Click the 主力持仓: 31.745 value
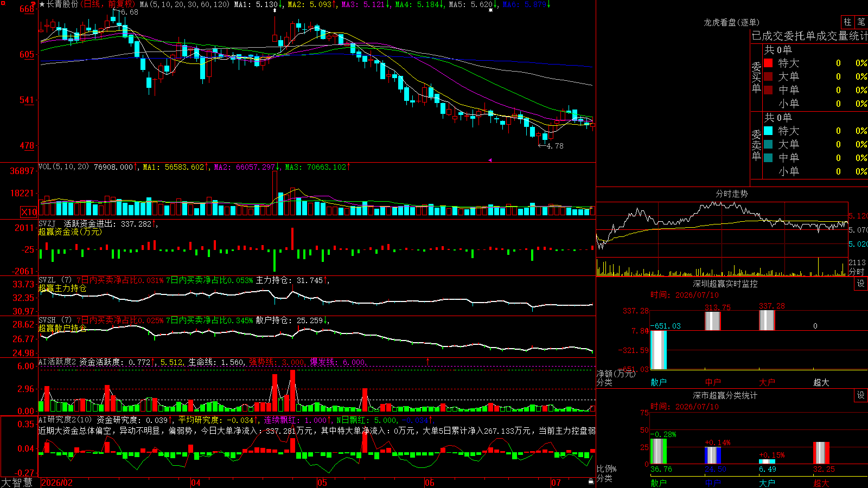This screenshot has width=868, height=488. click(x=292, y=280)
